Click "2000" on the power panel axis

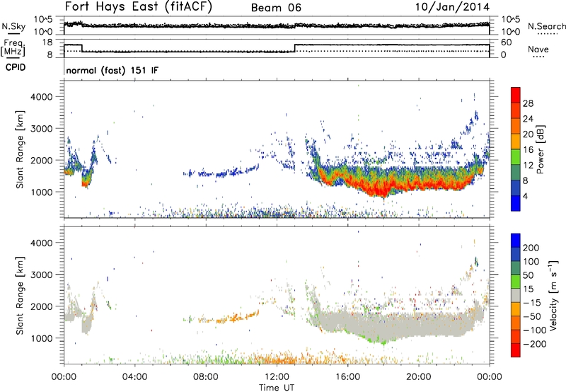click(41, 160)
